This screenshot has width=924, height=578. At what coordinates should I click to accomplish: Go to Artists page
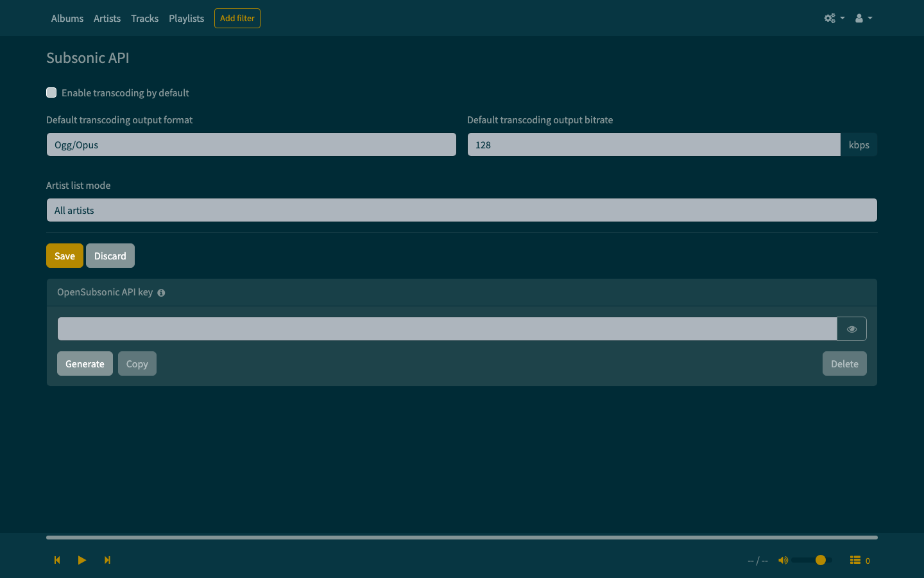point(107,18)
